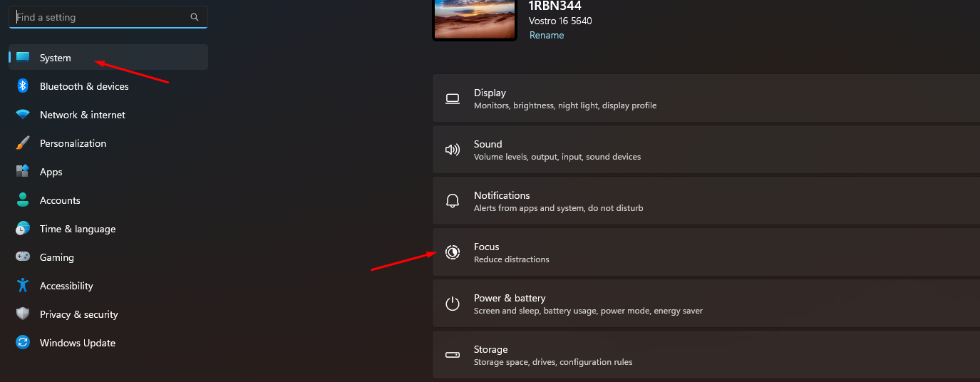Click the Network & internet wifi icon
This screenshot has height=382, width=980.
point(23,115)
